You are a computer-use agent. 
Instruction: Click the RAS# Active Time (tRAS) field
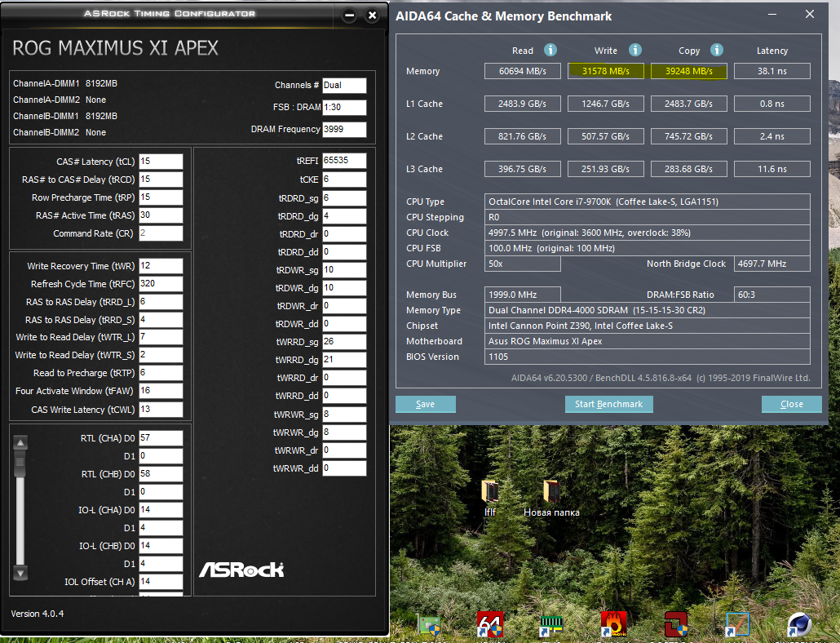point(161,215)
